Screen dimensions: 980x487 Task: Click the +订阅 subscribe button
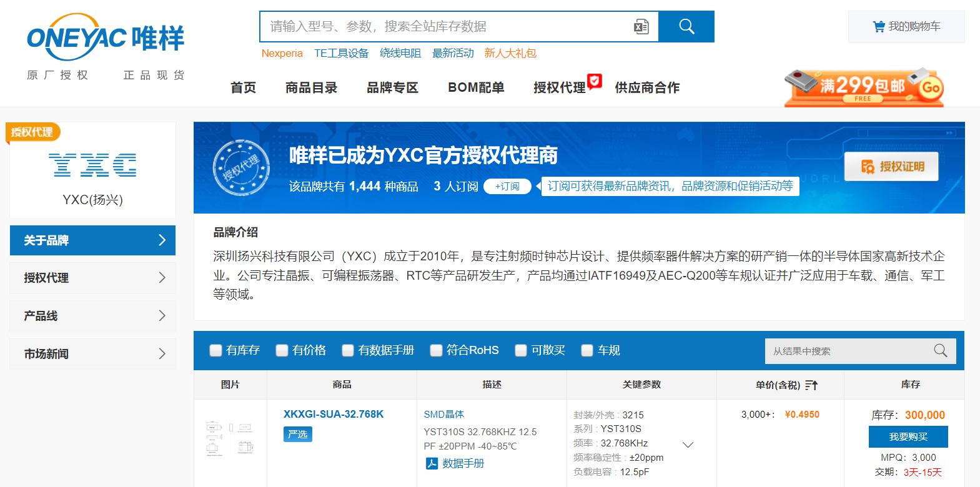(507, 186)
